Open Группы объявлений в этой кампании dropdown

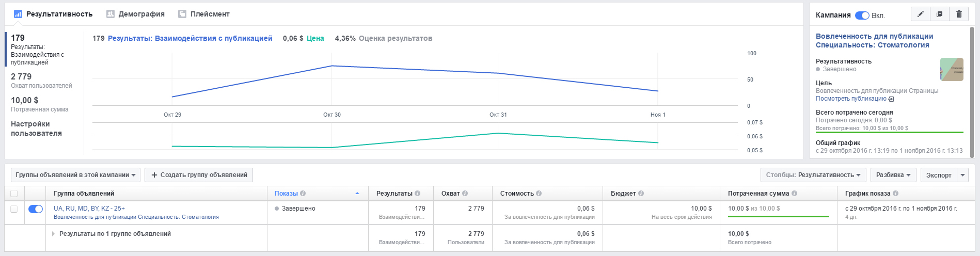tap(75, 175)
